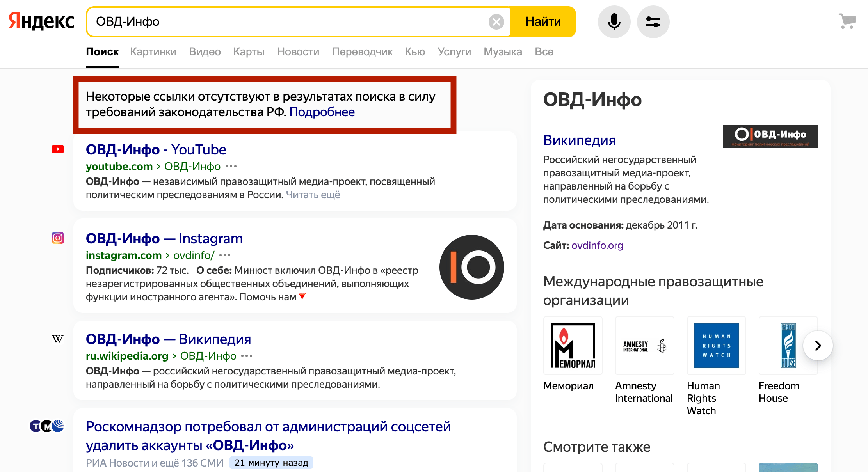The image size is (868, 472).
Task: Click the Википедия link in the side panel
Action: [579, 140]
